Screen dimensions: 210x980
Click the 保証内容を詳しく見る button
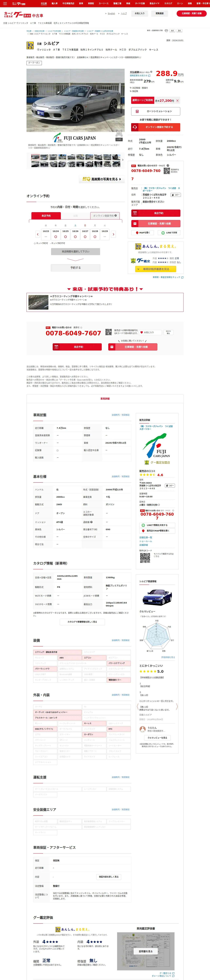pyautogui.click(x=109, y=877)
